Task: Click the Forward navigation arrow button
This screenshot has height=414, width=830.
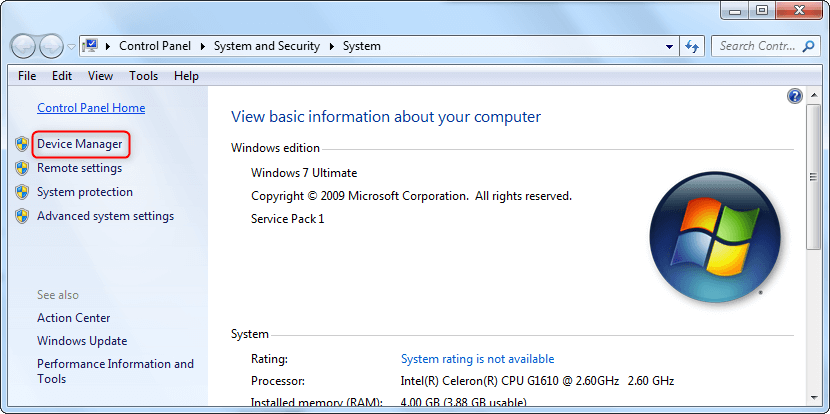Action: 51,47
